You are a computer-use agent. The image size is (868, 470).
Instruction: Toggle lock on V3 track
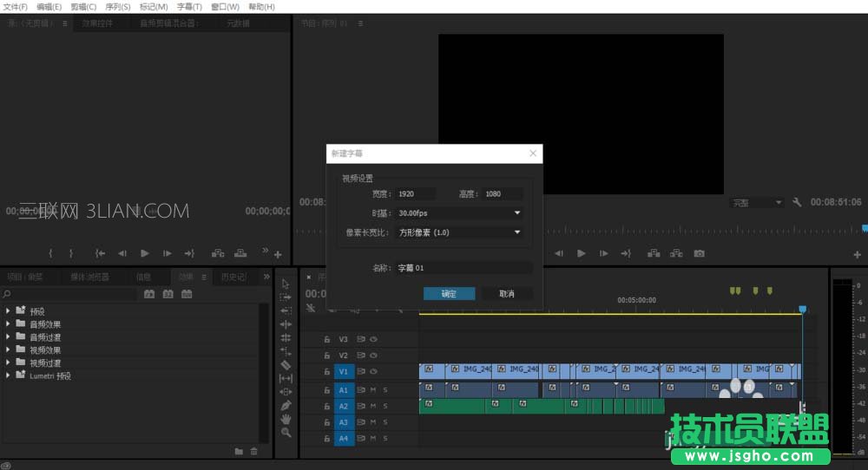[x=326, y=340]
